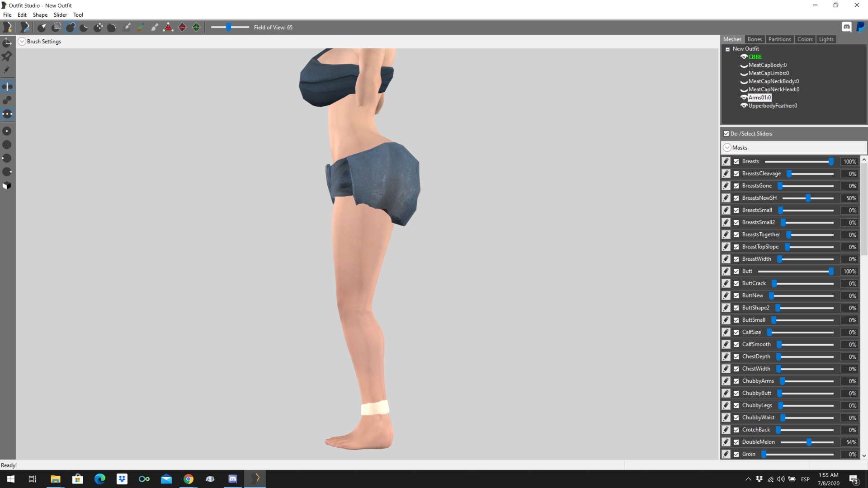
Task: Toggle the De-/Select Sliders checkbox
Action: point(726,134)
